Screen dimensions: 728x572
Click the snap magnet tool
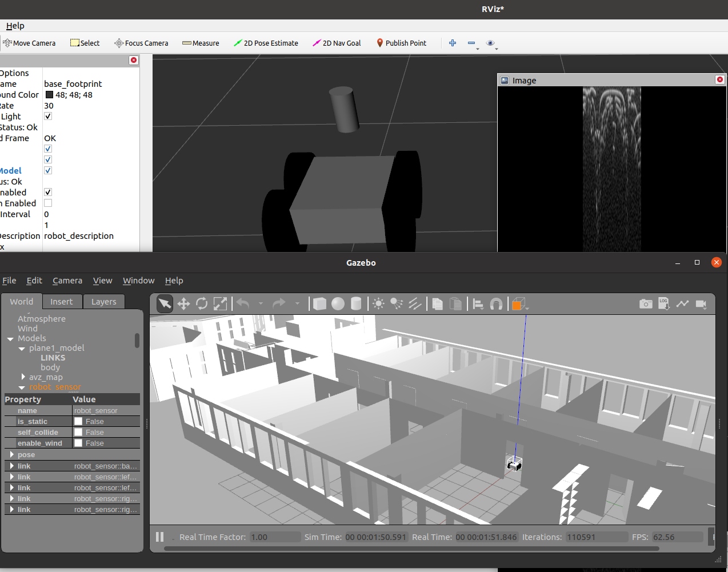496,304
